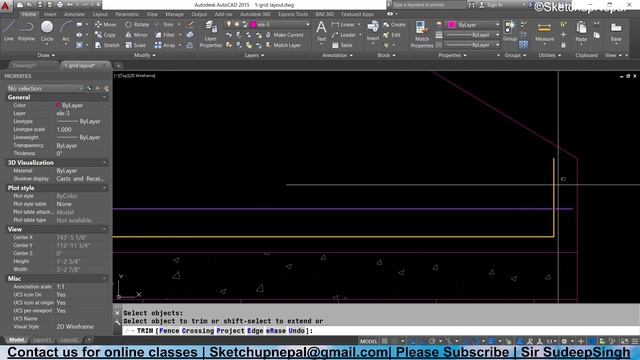The image size is (640, 360).
Task: Activate the Copy command
Action: 105,35
